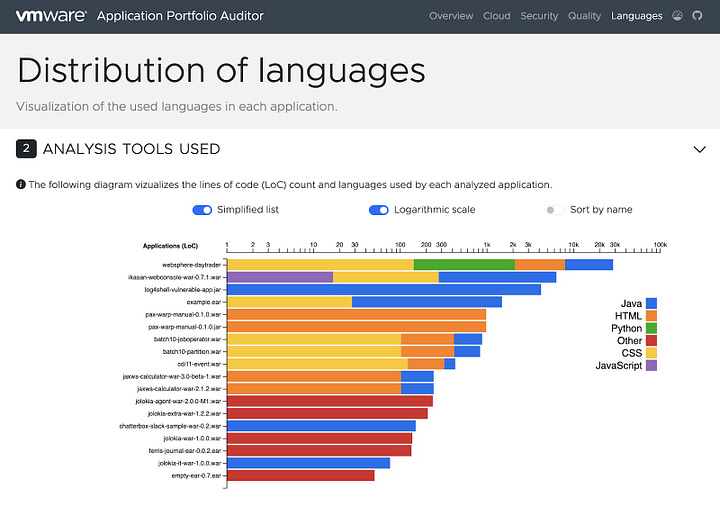720x505 pixels.
Task: Click the red jolokia-agent-war-2.0.0-M1 bar
Action: point(330,401)
